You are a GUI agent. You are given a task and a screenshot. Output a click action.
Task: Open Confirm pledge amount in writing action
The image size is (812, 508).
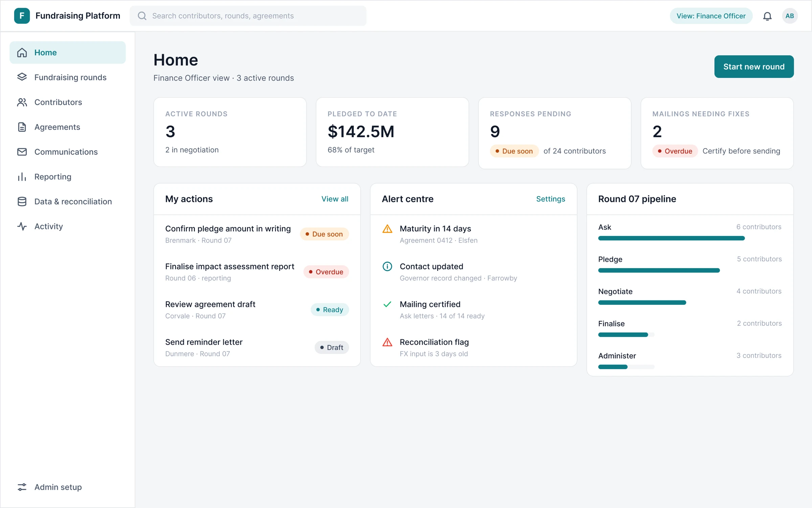tap(257, 234)
